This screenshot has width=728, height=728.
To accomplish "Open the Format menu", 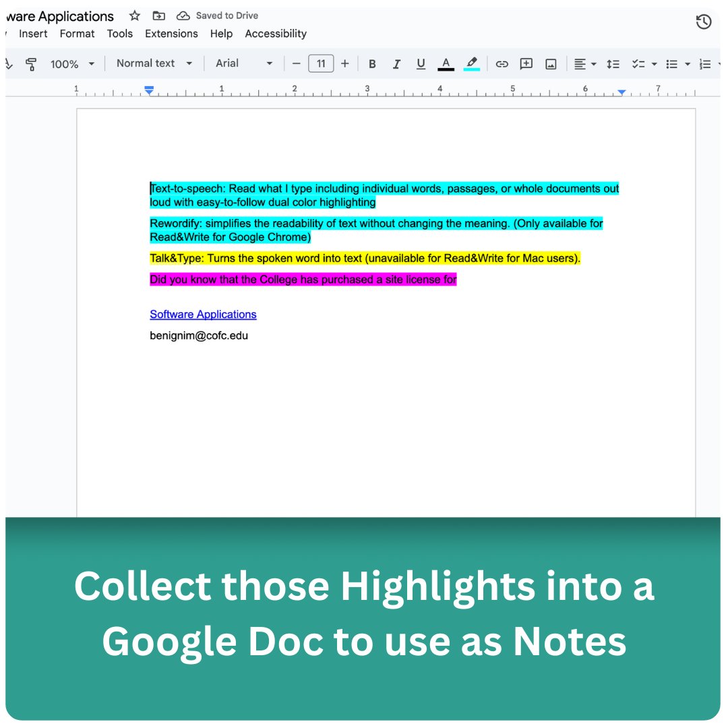I will point(77,34).
